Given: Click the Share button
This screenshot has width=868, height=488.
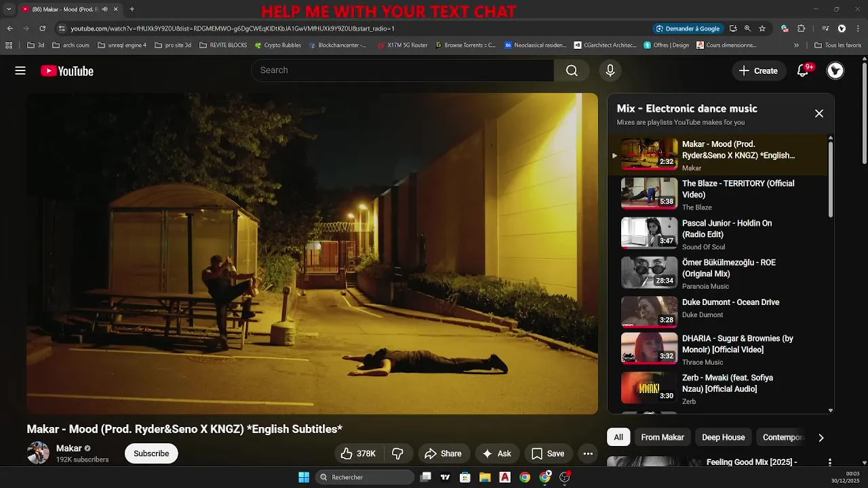Looking at the screenshot, I should pos(443,453).
